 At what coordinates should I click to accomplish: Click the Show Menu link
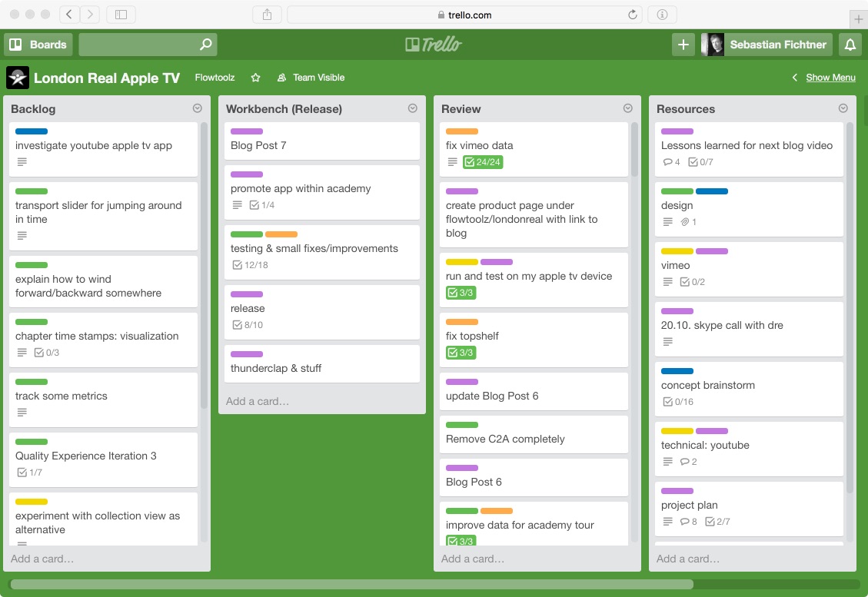coord(830,78)
